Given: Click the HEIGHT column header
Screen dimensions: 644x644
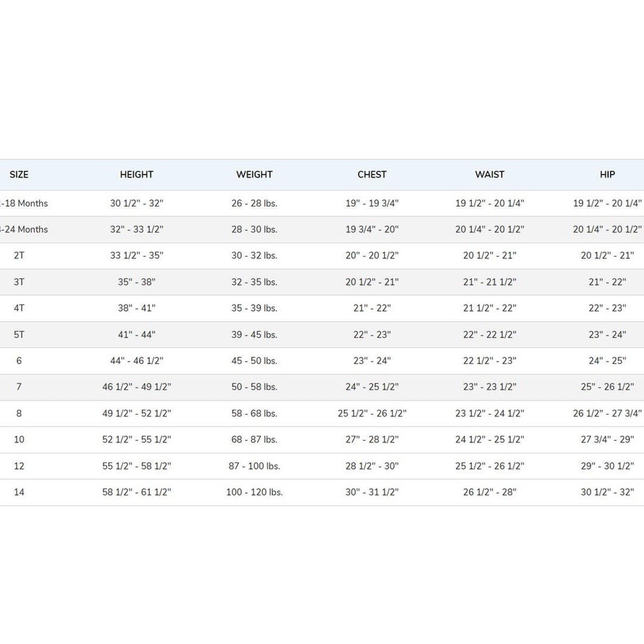Looking at the screenshot, I should tap(136, 174).
